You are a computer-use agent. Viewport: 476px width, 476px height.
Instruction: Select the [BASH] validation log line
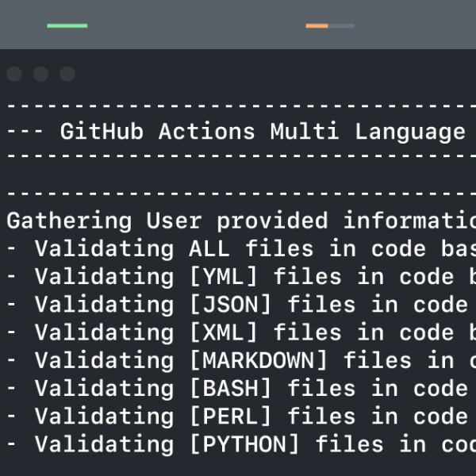pos(238,389)
